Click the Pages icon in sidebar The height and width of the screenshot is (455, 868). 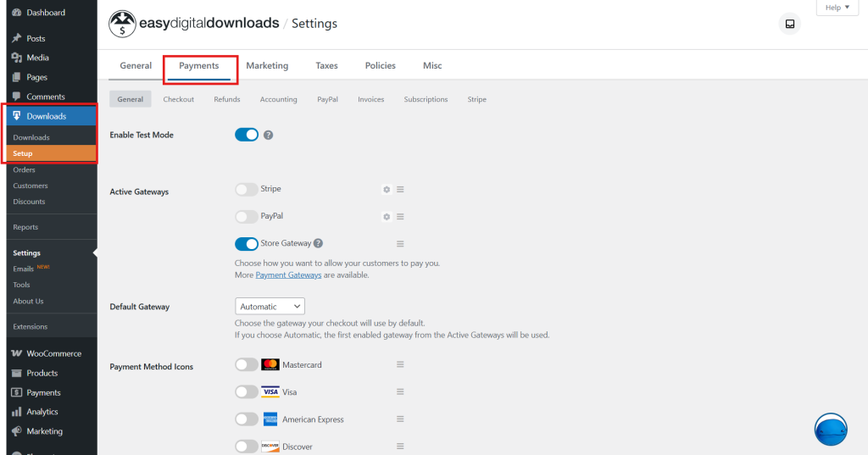tap(17, 77)
